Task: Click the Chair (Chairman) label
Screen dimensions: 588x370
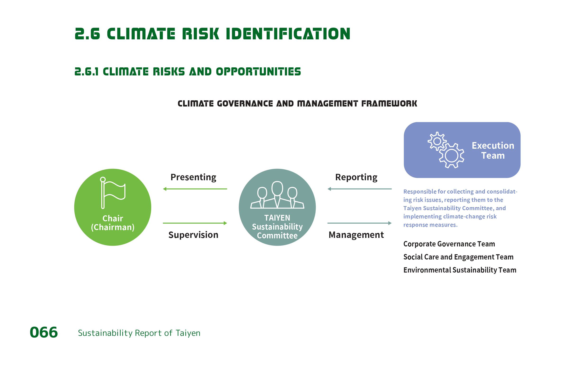Action: click(x=113, y=223)
